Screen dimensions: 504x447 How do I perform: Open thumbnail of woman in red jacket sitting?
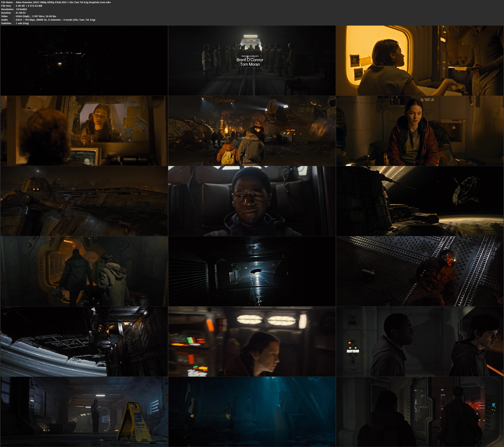tap(420, 131)
